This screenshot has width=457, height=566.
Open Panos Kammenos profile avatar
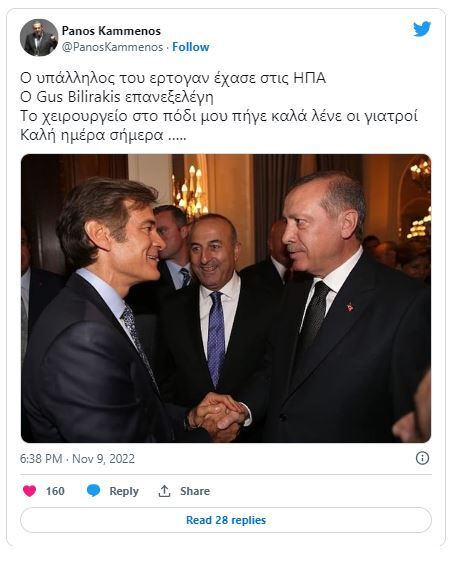pyautogui.click(x=39, y=38)
